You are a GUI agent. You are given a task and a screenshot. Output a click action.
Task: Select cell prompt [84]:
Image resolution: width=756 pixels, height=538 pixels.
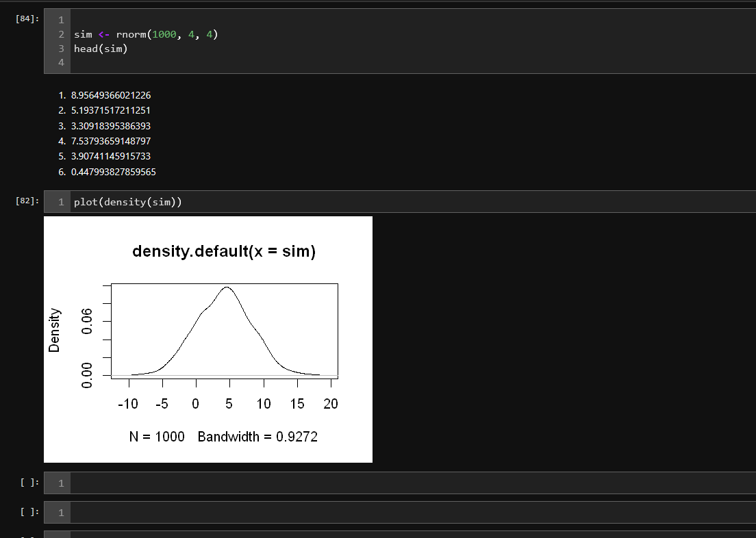click(27, 18)
